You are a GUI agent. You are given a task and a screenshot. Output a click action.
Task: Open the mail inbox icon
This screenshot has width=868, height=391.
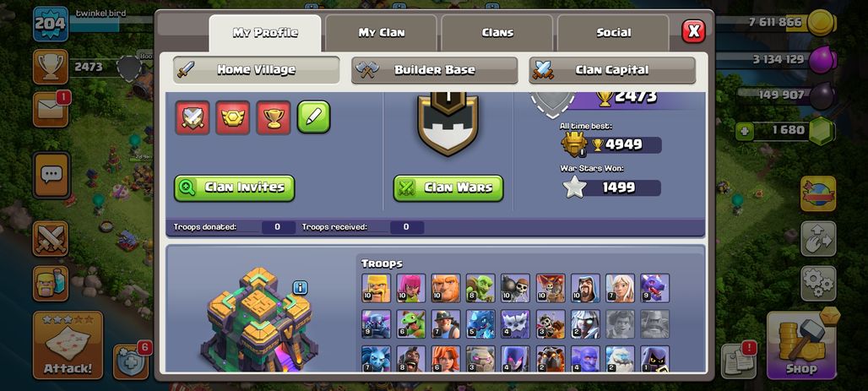pos(51,110)
